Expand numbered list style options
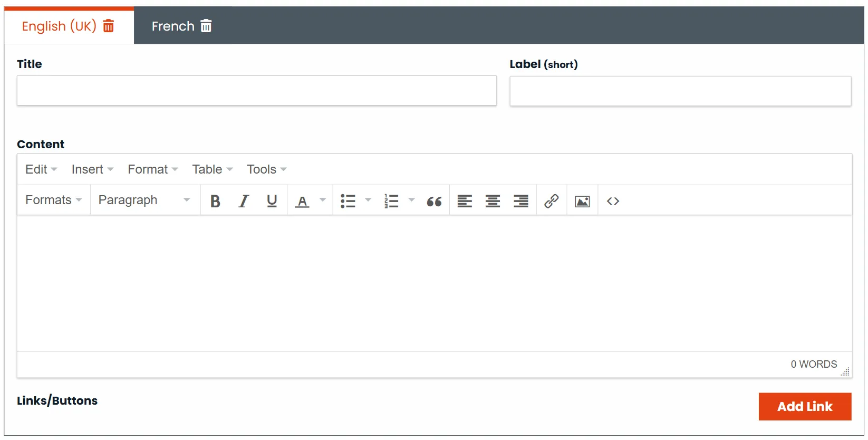 click(411, 200)
